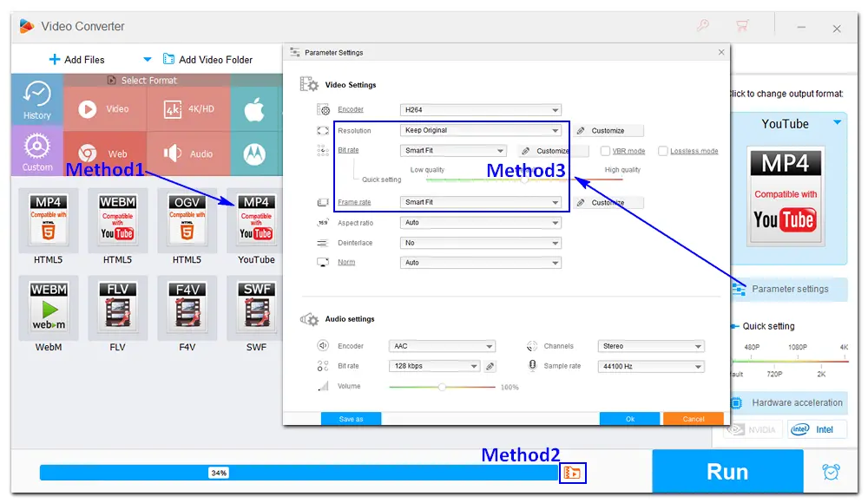868x503 pixels.
Task: Open the Resolution Keep Original dropdown
Action: tap(481, 130)
